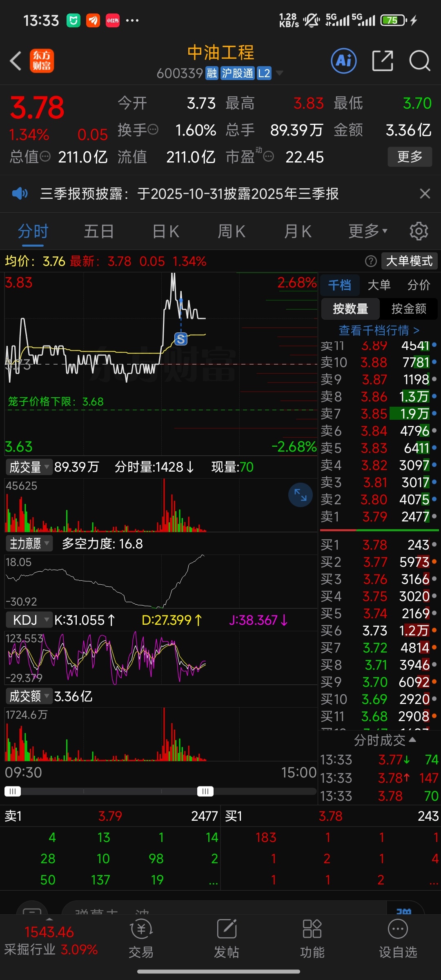The height and width of the screenshot is (980, 441).
Task: Switch to the 大单 tab
Action: 379,285
